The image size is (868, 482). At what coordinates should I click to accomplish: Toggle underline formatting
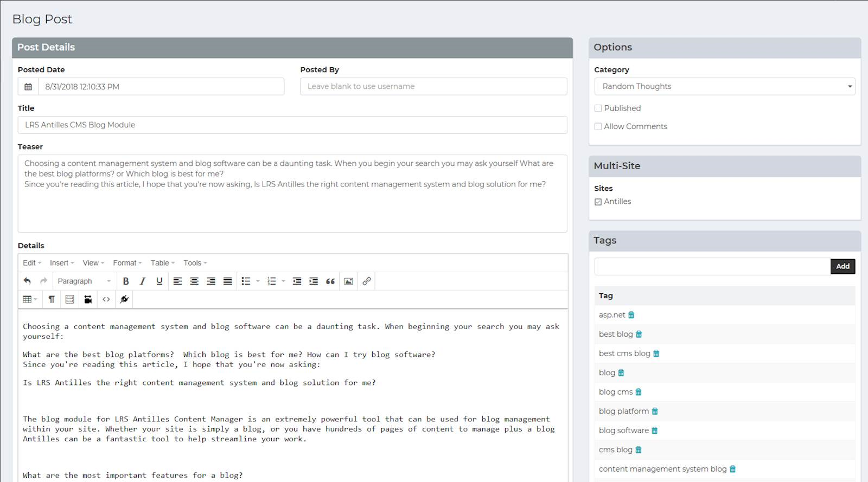159,281
